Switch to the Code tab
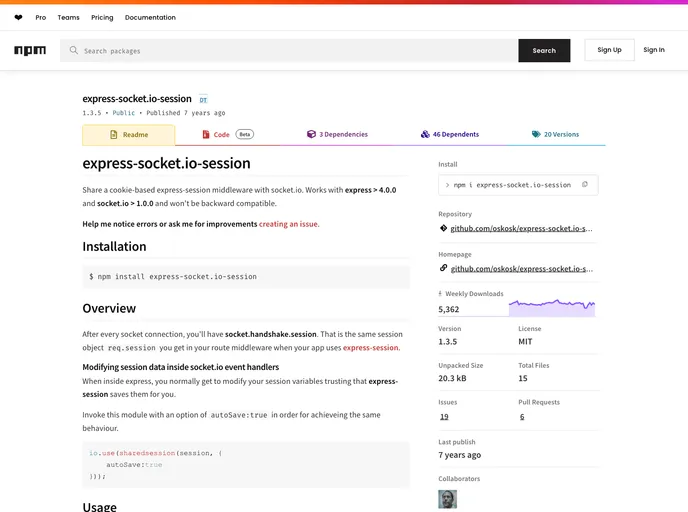Screen dimensions: 688x512 tap(228, 135)
